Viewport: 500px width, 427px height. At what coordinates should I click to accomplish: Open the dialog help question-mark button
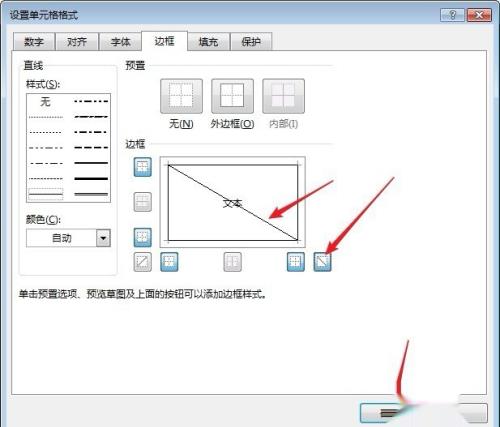(452, 15)
